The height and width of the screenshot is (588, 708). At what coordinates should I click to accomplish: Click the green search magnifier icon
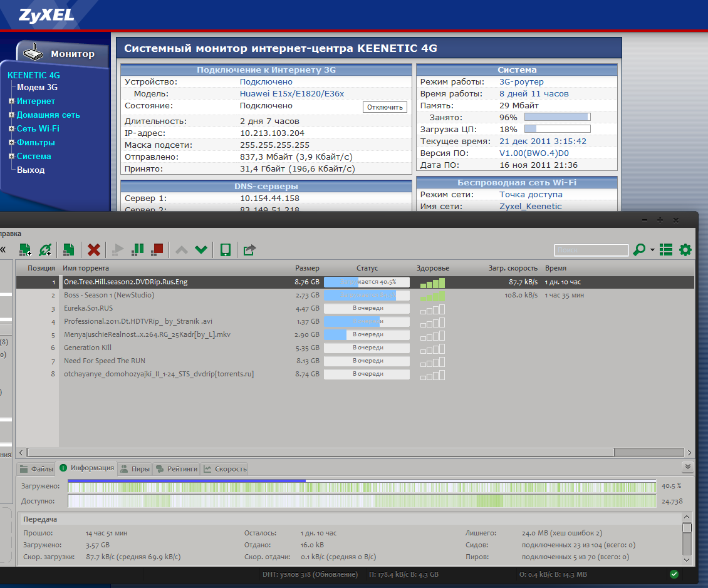pos(639,250)
